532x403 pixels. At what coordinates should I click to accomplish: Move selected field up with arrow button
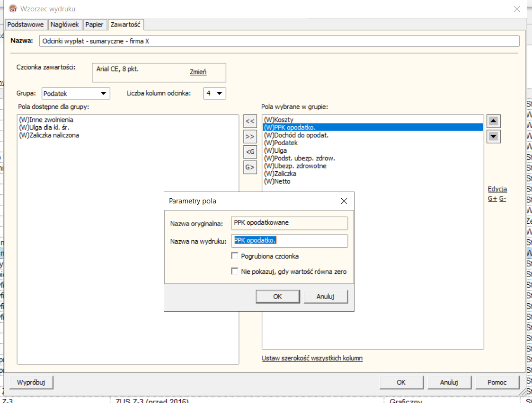tap(494, 121)
